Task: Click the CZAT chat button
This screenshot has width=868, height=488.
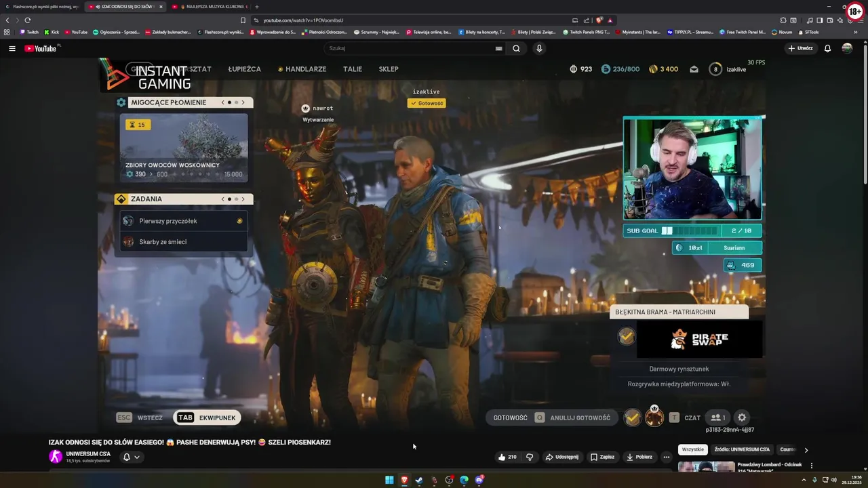Action: [685, 418]
